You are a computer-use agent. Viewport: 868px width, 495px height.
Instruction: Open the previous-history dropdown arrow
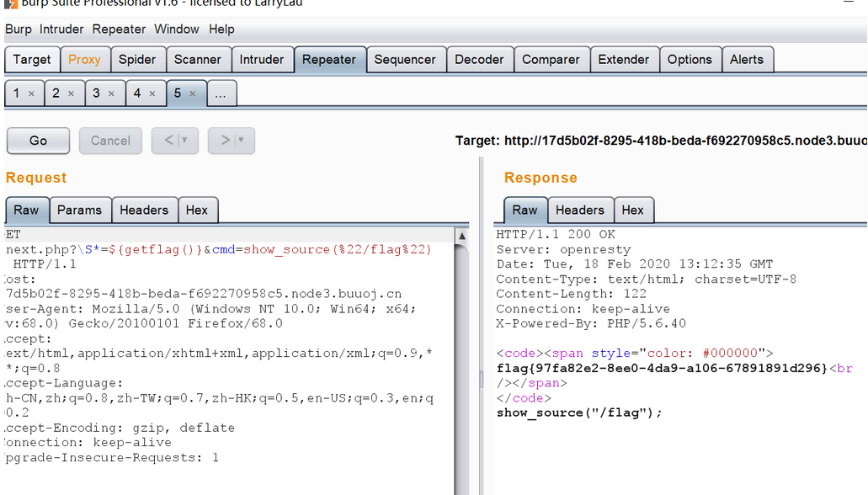pyautogui.click(x=185, y=141)
